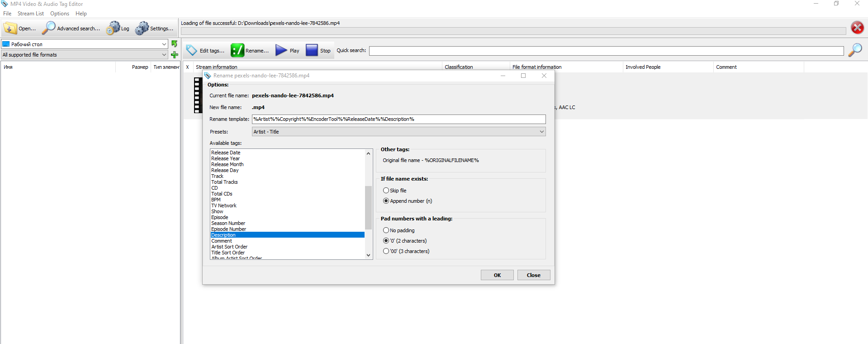Open Settings gears icon
Viewport: 868px width, 344px height.
[x=142, y=28]
